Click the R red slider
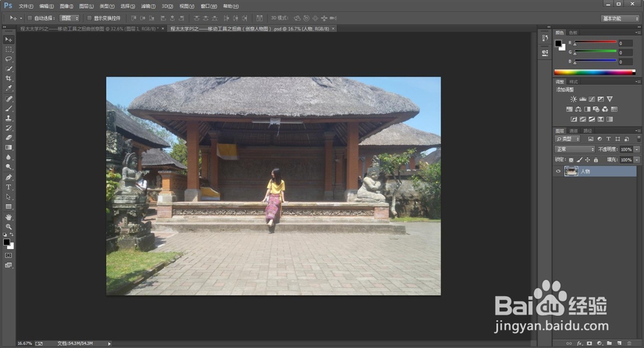Screen dimensions: 644x348 click(x=596, y=42)
